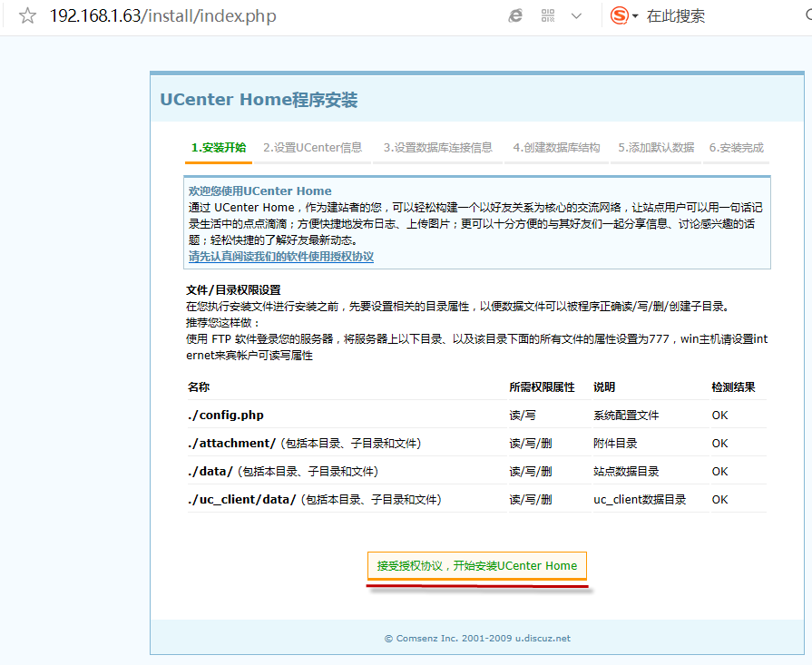Click the 说明 column header

[x=604, y=386]
